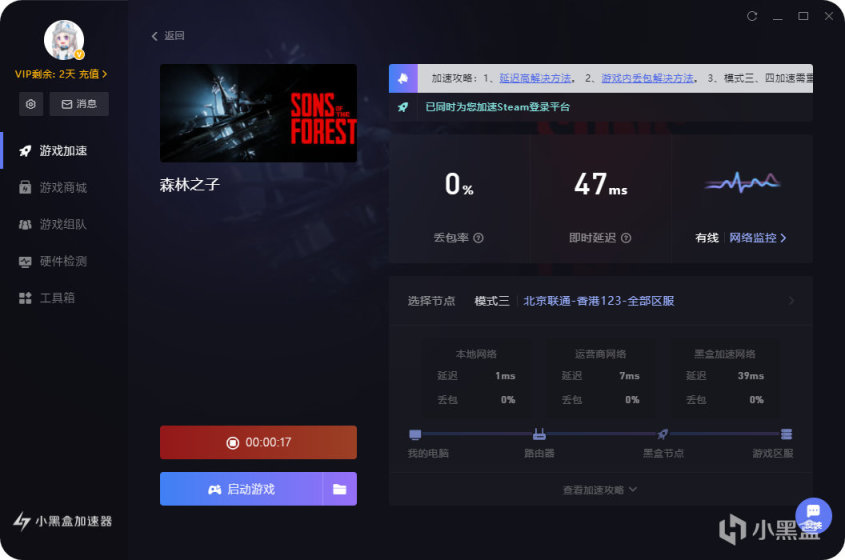Screen dimensions: 845x560
Task: Open 游戏内丢包解决方法 link
Action: pyautogui.click(x=647, y=78)
